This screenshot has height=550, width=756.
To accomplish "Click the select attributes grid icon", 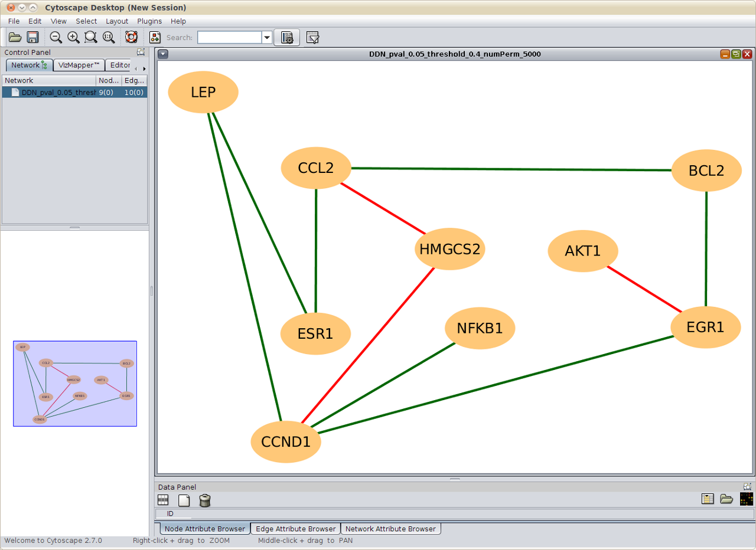I will pyautogui.click(x=164, y=500).
